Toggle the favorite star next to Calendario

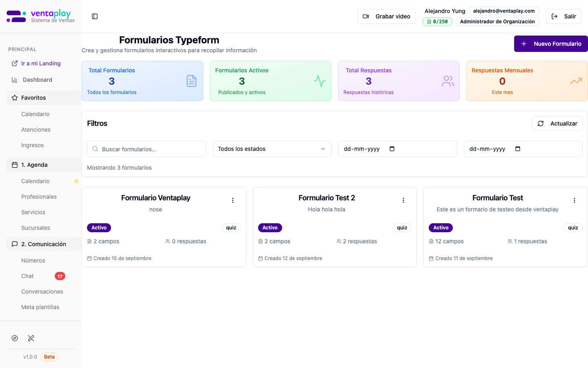click(x=76, y=181)
